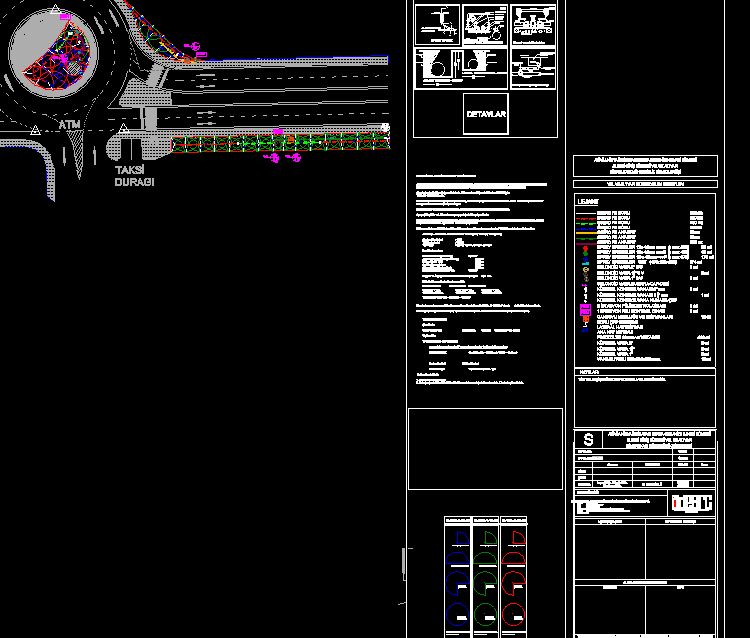Click the blue full-circle sprinkler symbol
The width and height of the screenshot is (750, 638).
point(458,613)
